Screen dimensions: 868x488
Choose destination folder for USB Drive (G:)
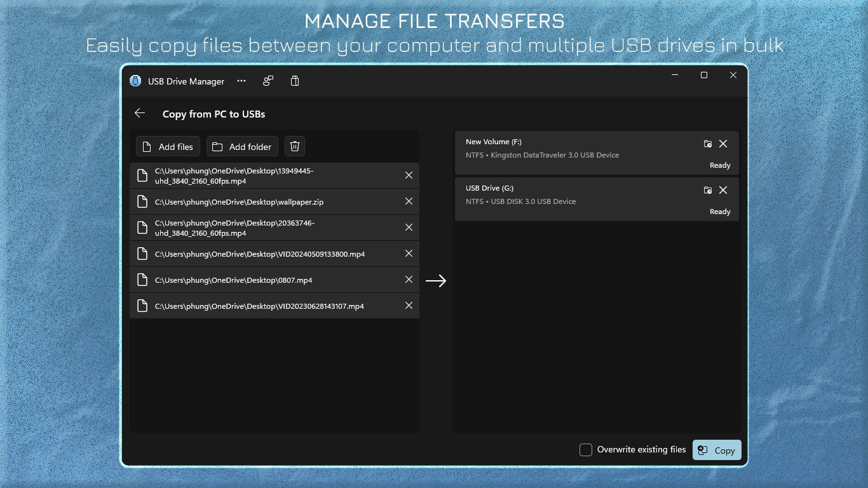click(x=708, y=190)
